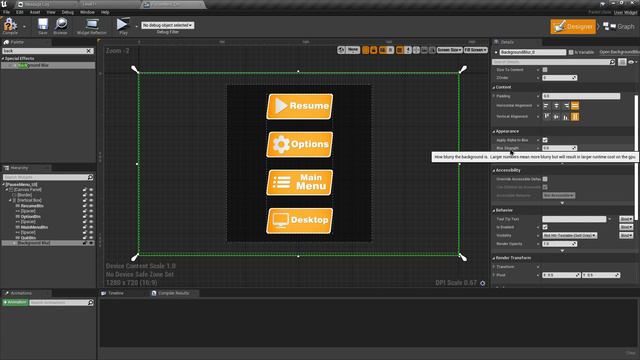Open Screen Size dropdown in designer

pos(449,50)
